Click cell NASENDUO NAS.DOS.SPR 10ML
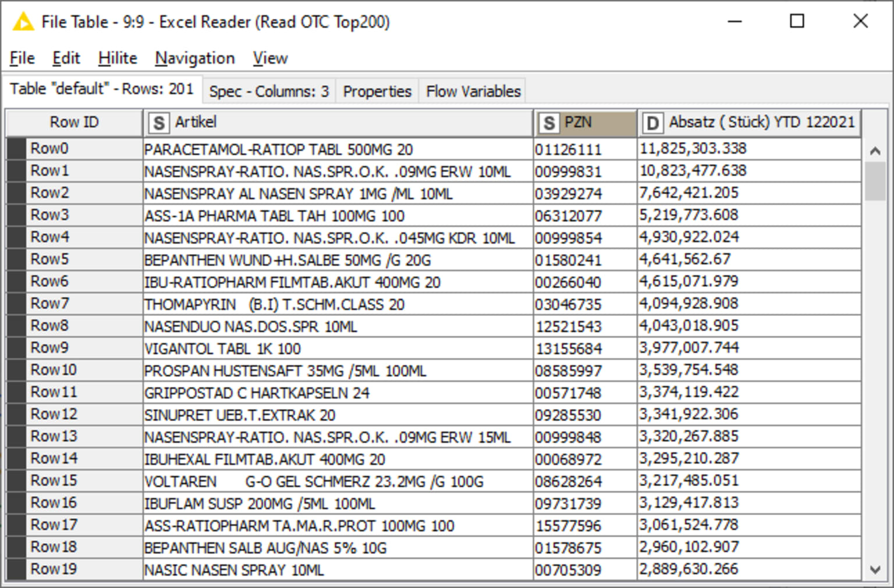Image resolution: width=894 pixels, height=588 pixels. tap(338, 326)
